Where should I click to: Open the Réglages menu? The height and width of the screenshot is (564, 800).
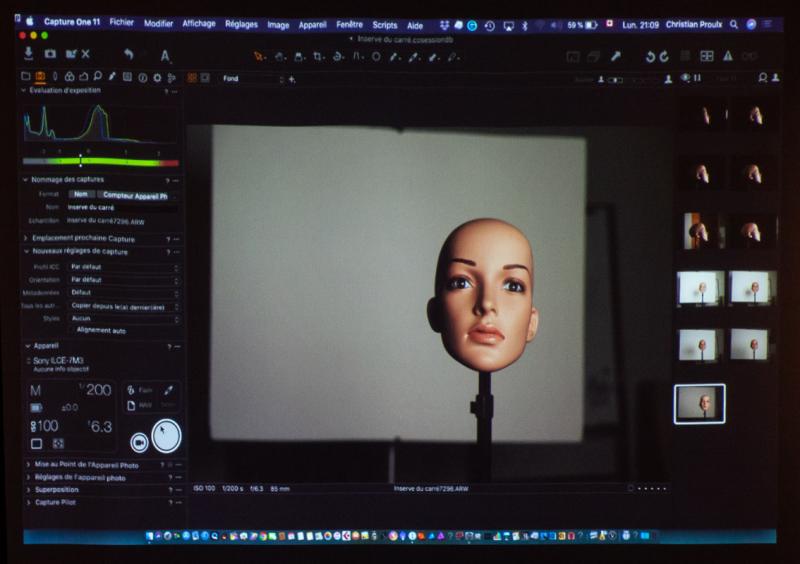point(240,24)
